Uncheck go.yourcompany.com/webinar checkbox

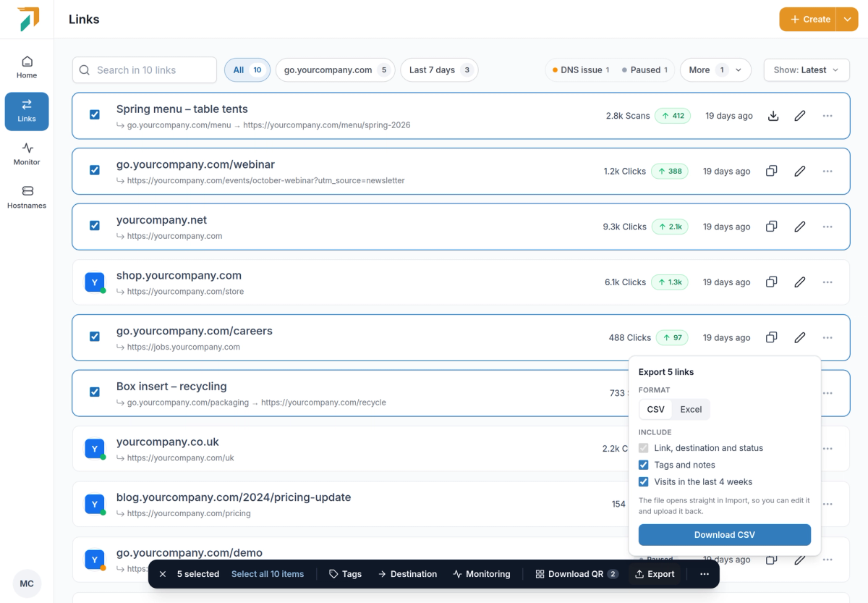[x=95, y=170]
